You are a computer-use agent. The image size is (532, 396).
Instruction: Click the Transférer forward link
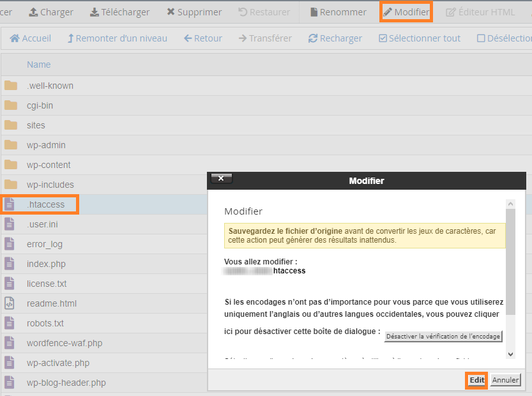tap(265, 38)
